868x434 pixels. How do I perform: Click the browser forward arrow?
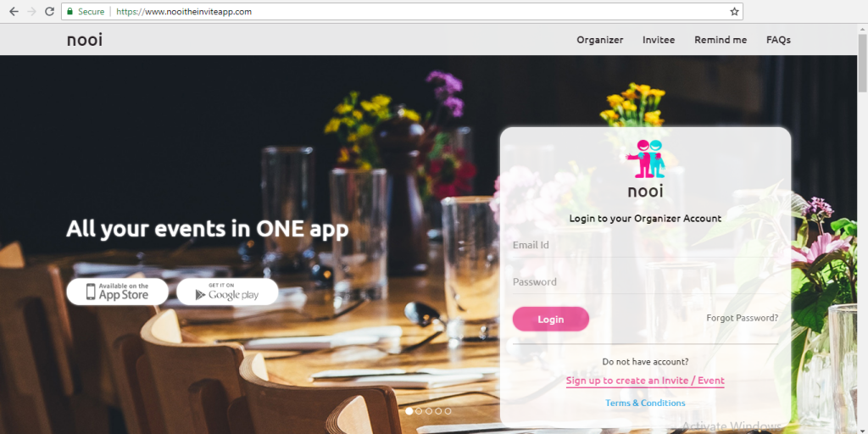[31, 12]
